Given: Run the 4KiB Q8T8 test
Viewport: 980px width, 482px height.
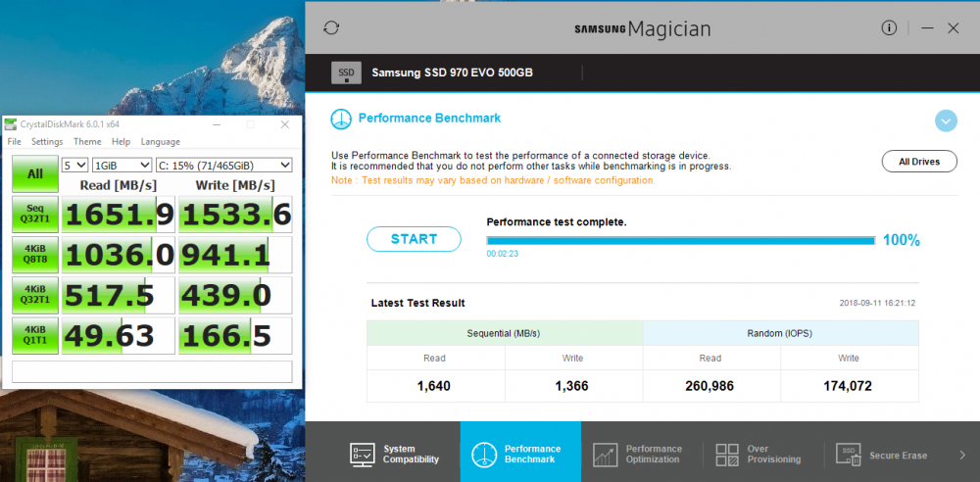Looking at the screenshot, I should point(35,255).
